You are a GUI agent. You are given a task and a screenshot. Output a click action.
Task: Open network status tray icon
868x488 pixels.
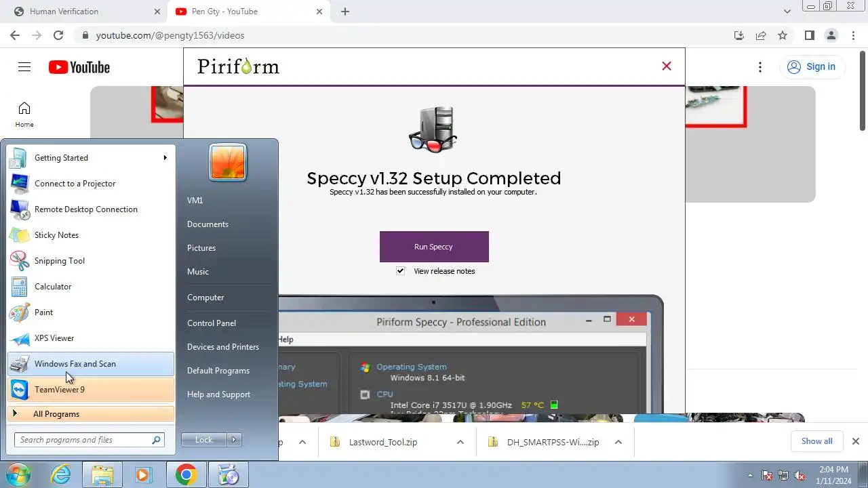click(784, 476)
